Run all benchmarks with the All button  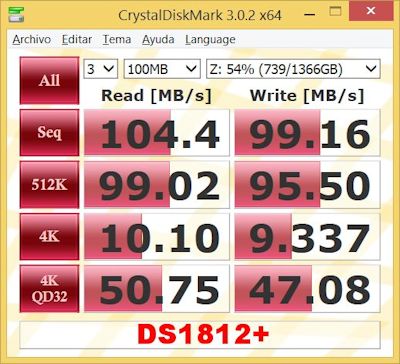tap(49, 80)
